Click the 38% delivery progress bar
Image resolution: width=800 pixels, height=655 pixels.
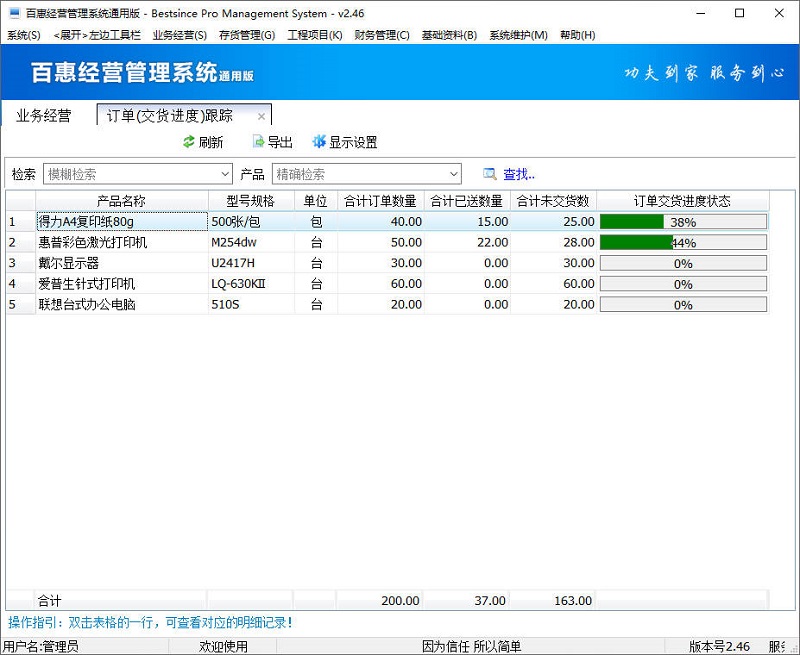tap(683, 222)
